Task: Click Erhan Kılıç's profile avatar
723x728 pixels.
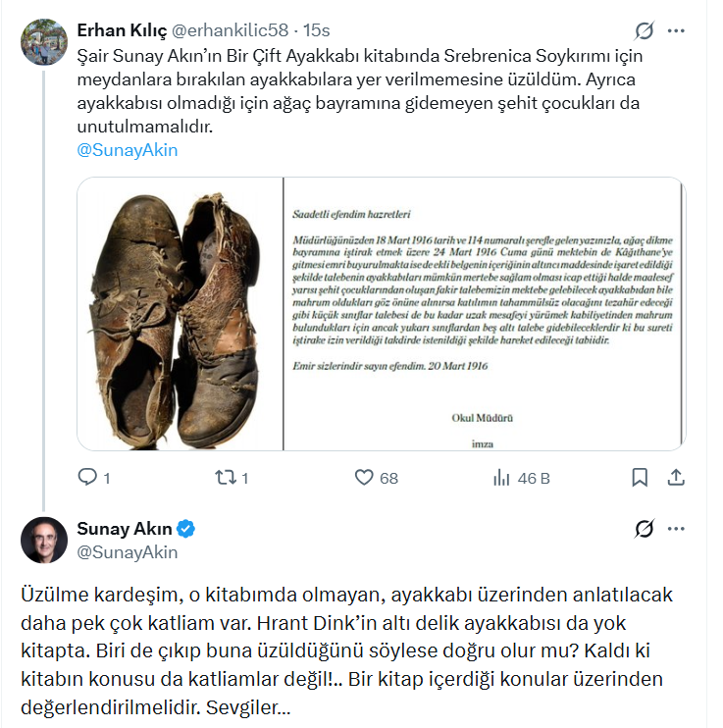Action: (x=45, y=42)
